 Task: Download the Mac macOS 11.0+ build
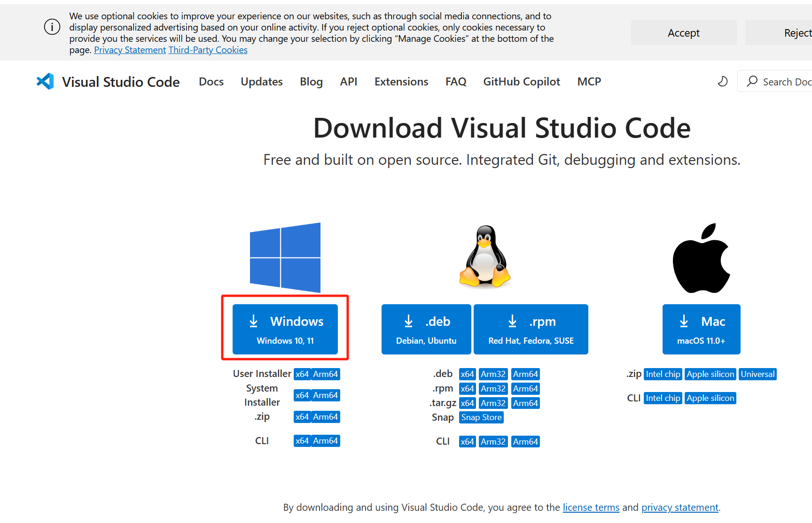click(702, 329)
